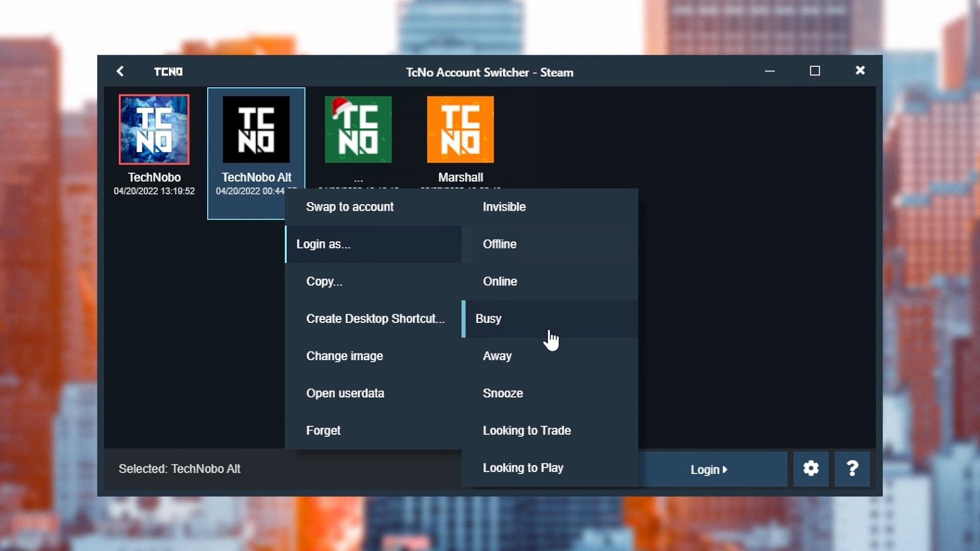This screenshot has width=980, height=551.
Task: Open settings via the gear icon
Action: click(811, 468)
